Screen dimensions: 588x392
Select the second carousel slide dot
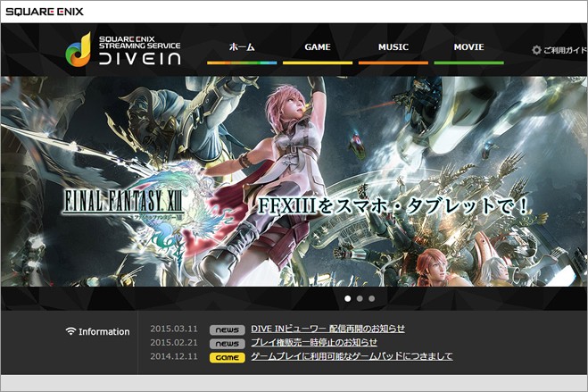(360, 298)
